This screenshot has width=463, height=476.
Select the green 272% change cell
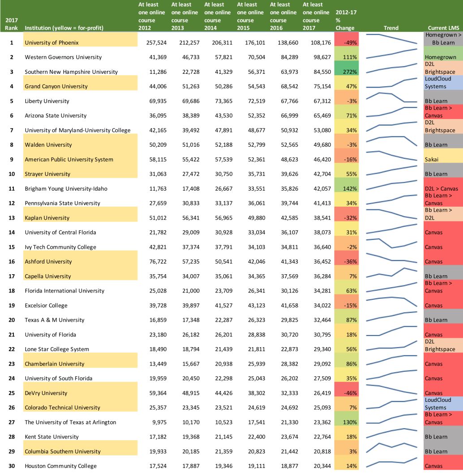(346, 68)
